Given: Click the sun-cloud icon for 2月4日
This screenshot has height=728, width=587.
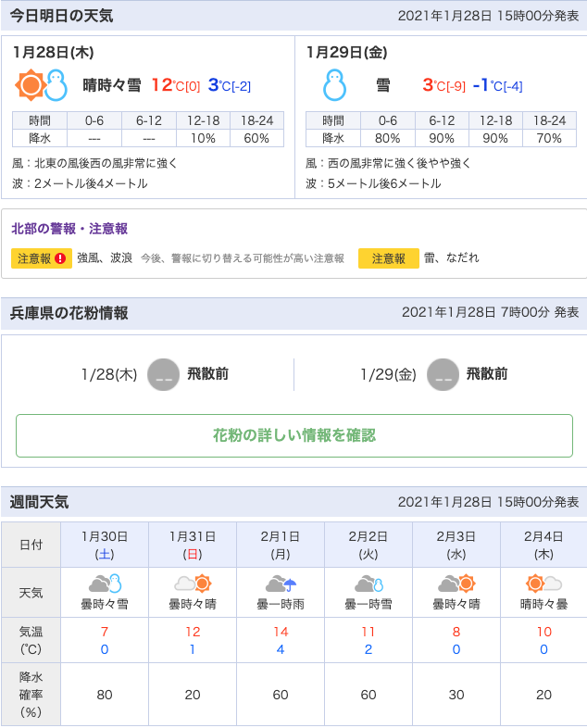Looking at the screenshot, I should [543, 584].
